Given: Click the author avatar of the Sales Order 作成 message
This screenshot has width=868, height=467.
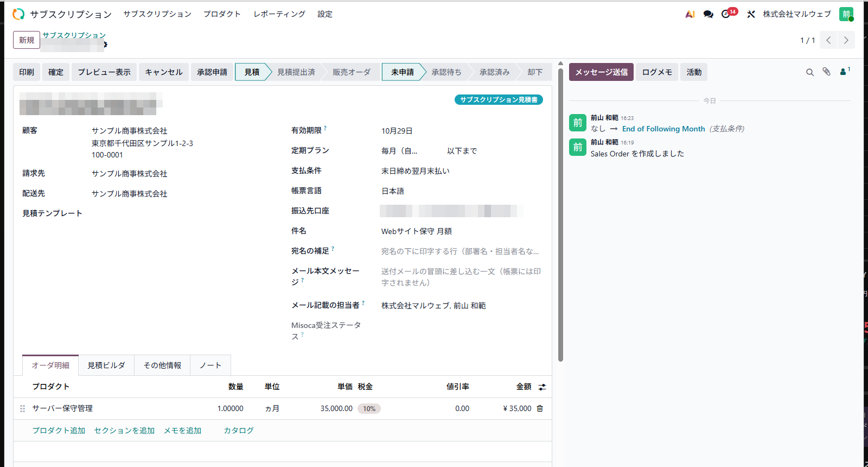Looking at the screenshot, I should 578,147.
